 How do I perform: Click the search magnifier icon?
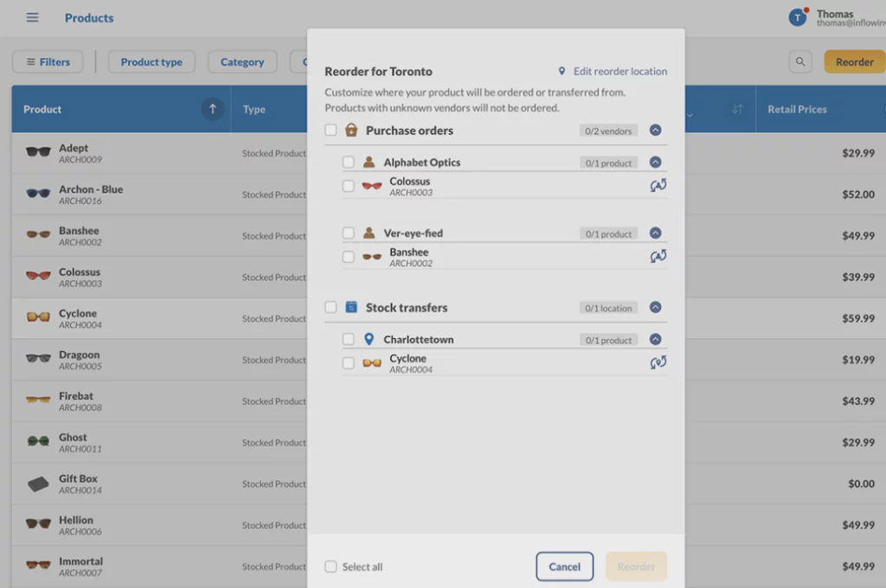[800, 62]
